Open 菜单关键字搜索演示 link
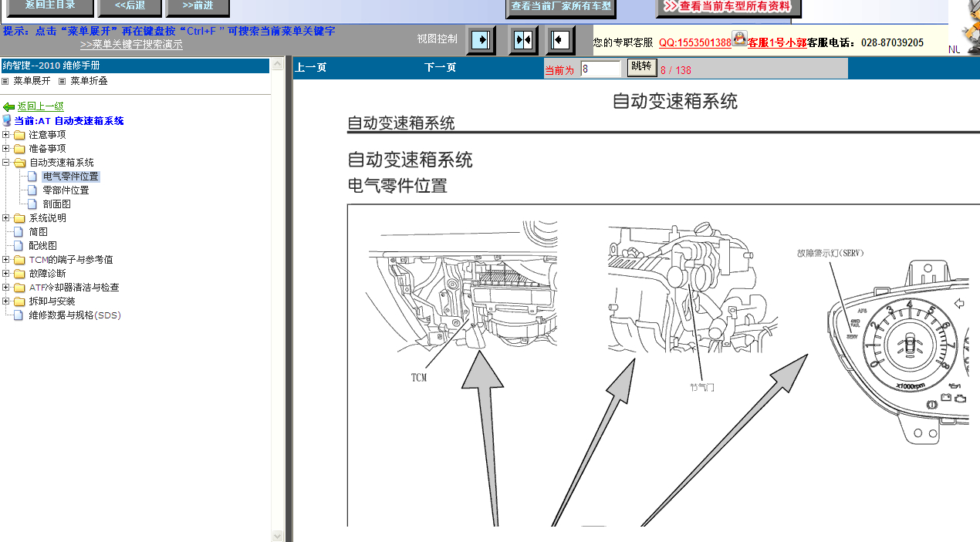This screenshot has height=542, width=980. pyautogui.click(x=131, y=45)
